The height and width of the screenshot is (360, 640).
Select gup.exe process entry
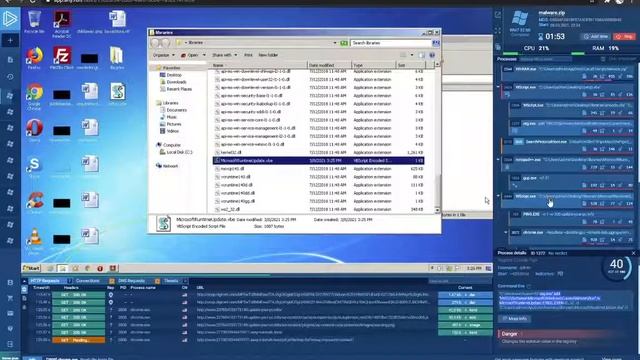pyautogui.click(x=572, y=181)
